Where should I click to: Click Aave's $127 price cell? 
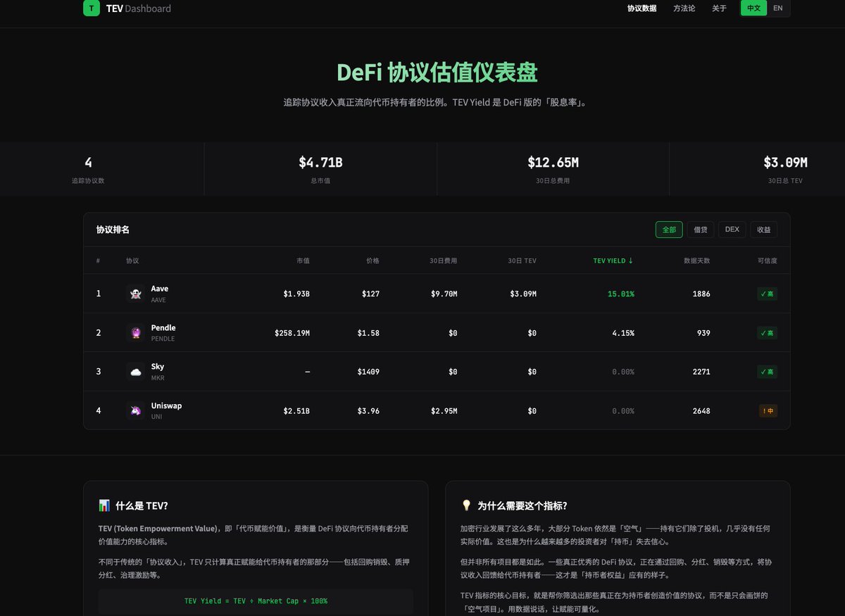point(370,294)
